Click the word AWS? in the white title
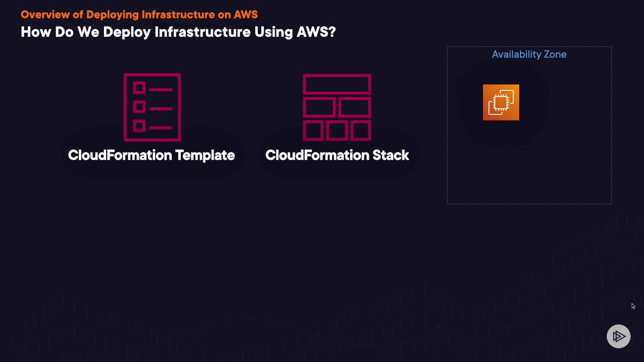Image resolution: width=644 pixels, height=362 pixels. point(316,32)
